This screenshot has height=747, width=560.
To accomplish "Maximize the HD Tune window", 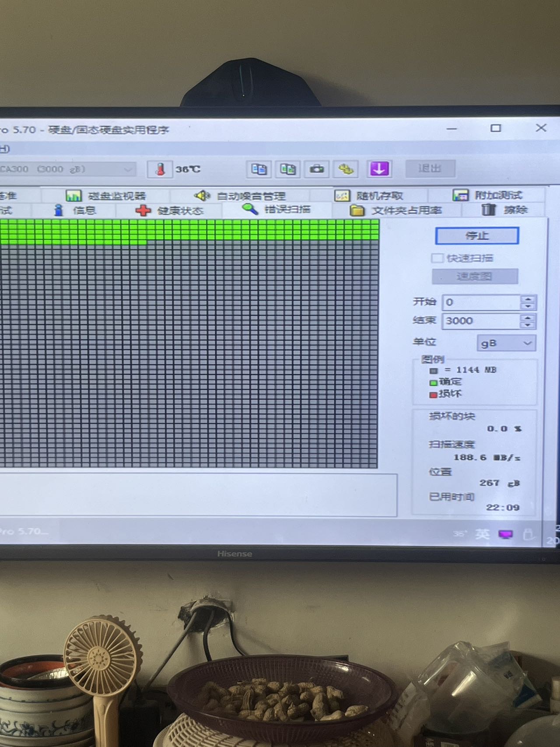I will (496, 128).
